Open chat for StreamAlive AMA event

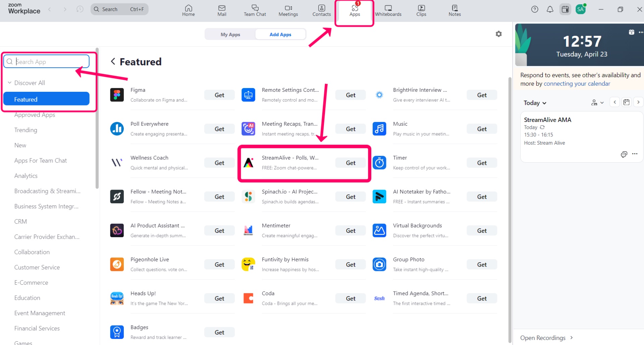[624, 154]
